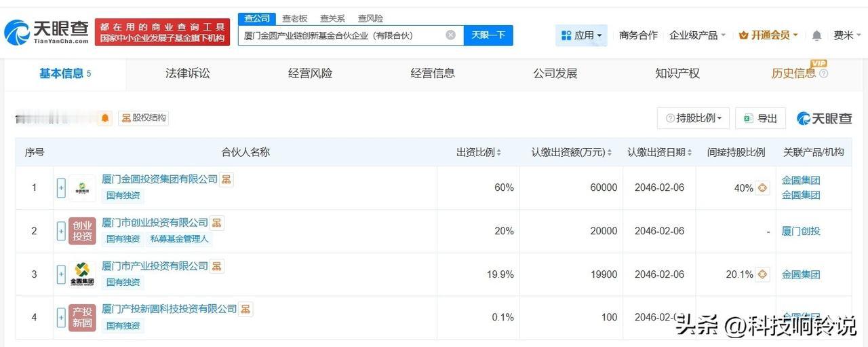Image resolution: width=868 pixels, height=347 pixels.
Task: Open user account menu 费米
Action: point(848,35)
